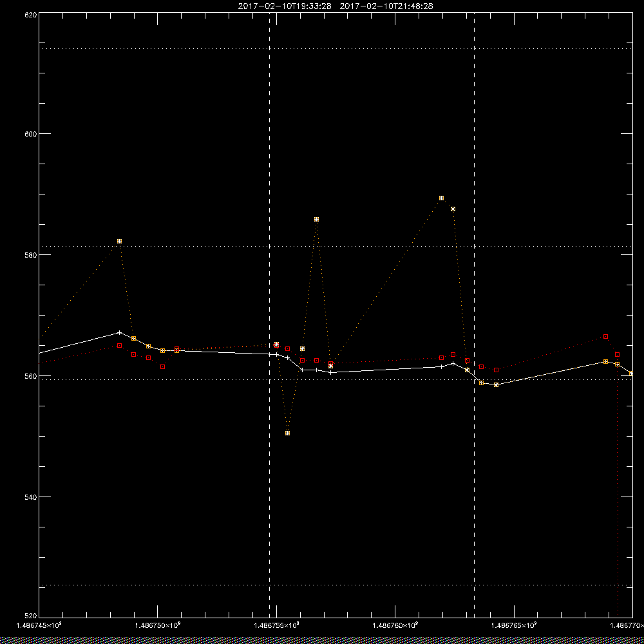Click the 600 label on the y-axis

(32, 134)
